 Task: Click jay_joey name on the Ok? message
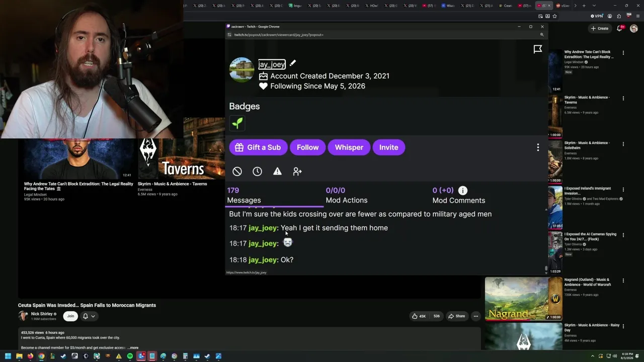tap(263, 259)
